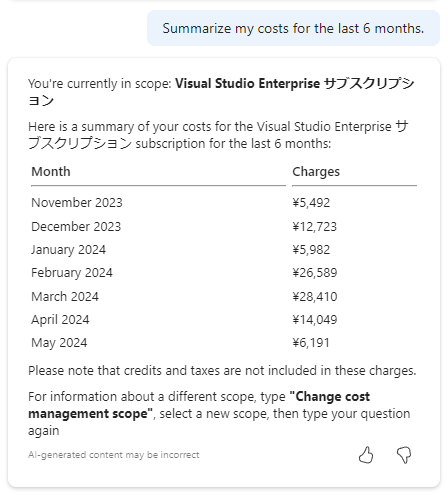Click the May 2024 month cell
Viewport: 448px width, 495px height.
pos(59,343)
